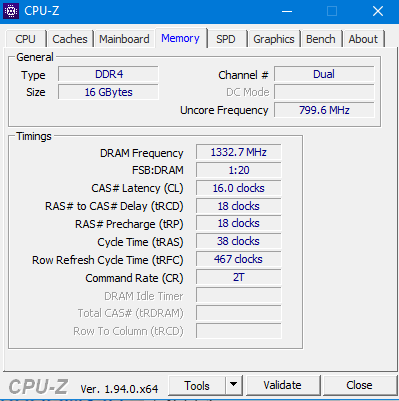
Task: Select the DDR4 type value
Action: (108, 74)
